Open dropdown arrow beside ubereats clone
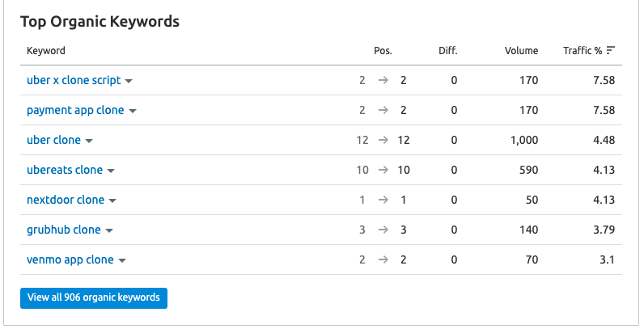Image resolution: width=644 pixels, height=329 pixels. point(111,171)
